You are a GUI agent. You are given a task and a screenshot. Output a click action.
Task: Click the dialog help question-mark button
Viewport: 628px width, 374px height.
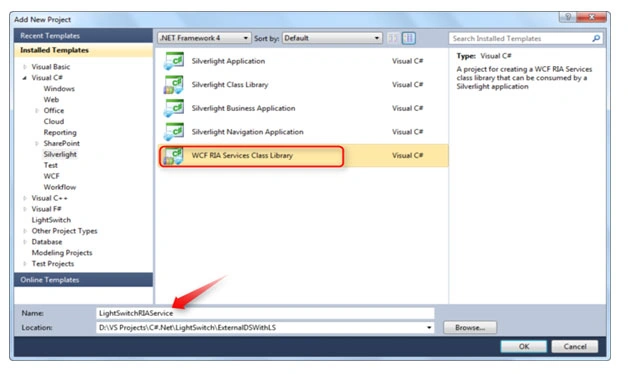pos(568,17)
